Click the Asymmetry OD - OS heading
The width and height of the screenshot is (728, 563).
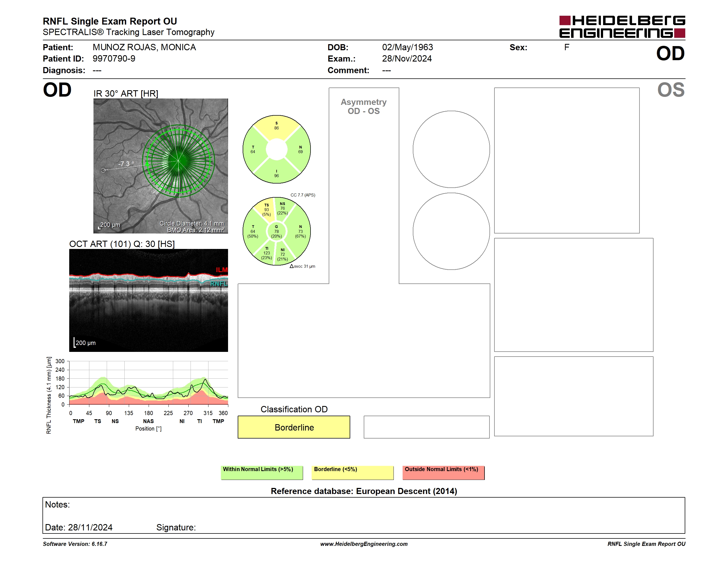click(x=364, y=107)
